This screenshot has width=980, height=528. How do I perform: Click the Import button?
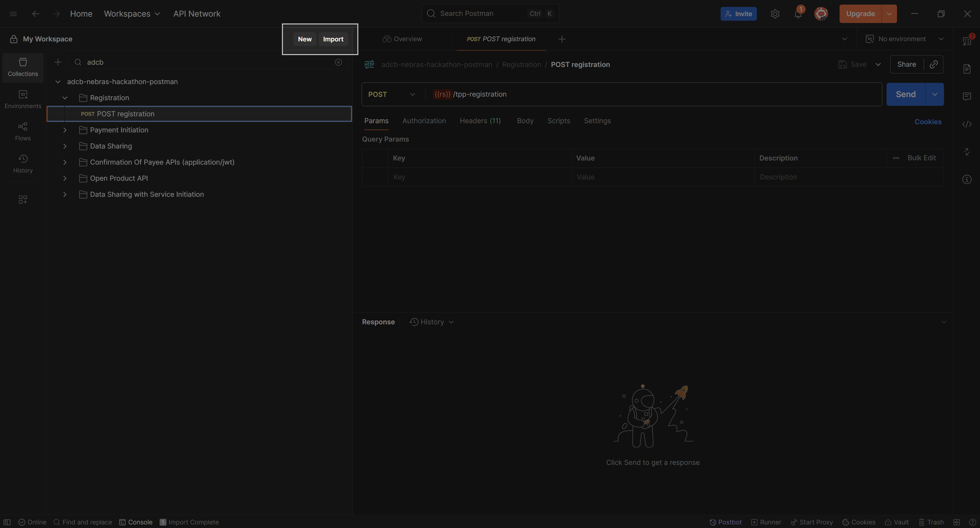(333, 39)
